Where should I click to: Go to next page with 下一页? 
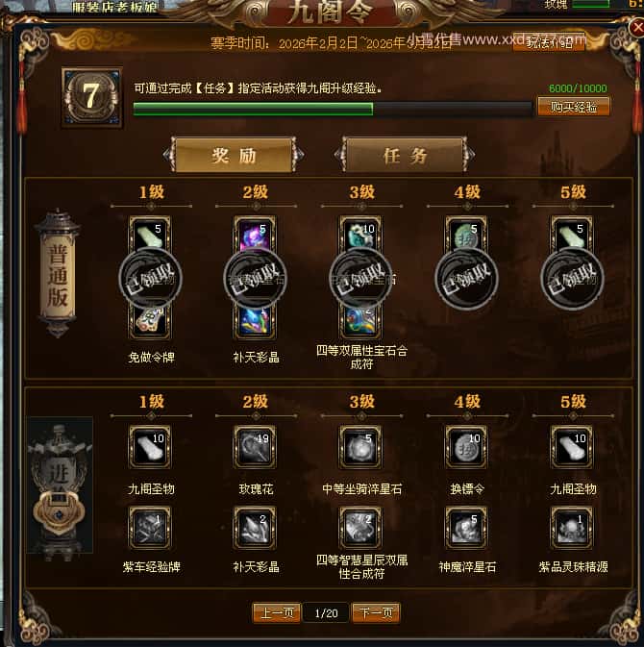[x=376, y=612]
